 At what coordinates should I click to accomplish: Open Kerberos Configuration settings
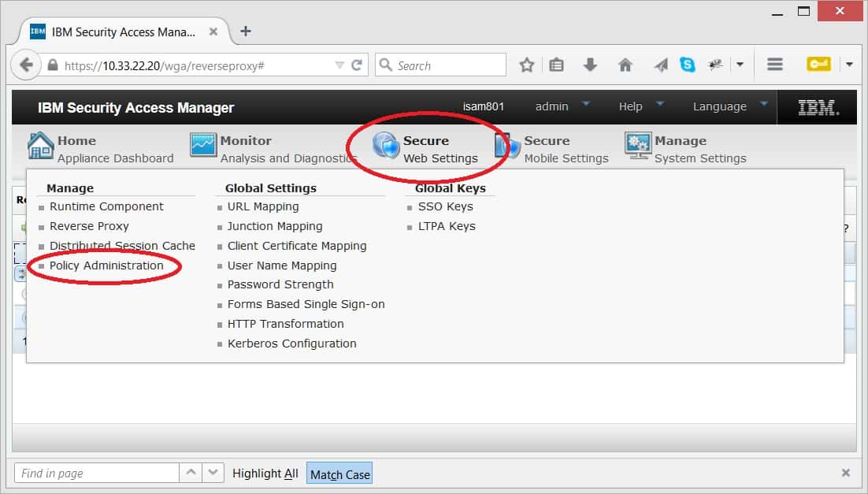291,344
